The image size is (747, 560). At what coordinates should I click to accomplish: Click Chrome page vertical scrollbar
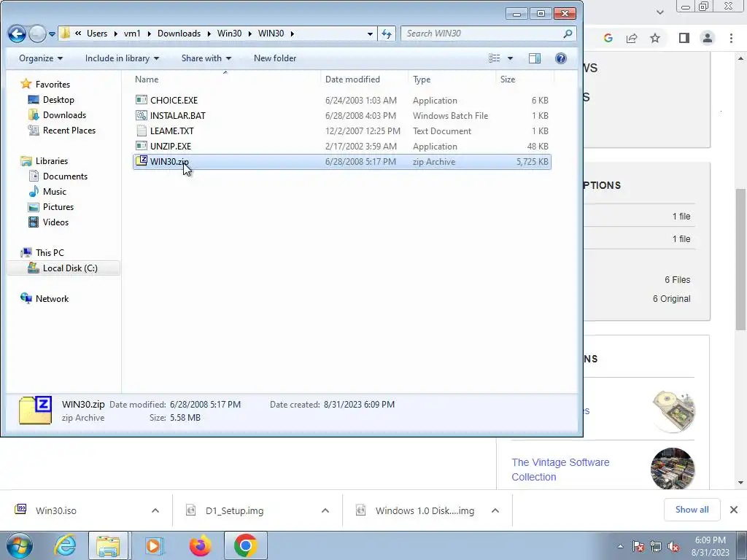[x=740, y=260]
